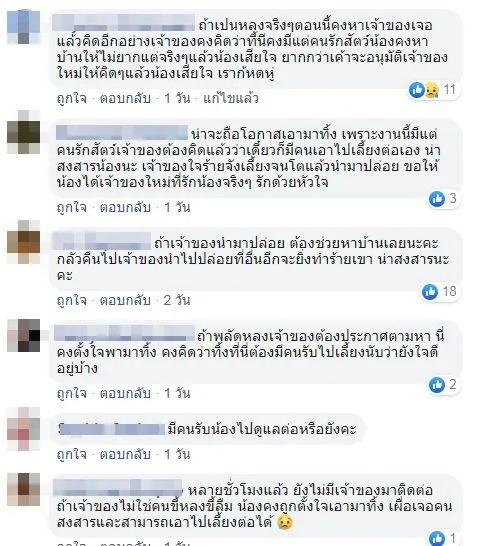Like the comment beginning น่าจะถือโอกาส

point(72,208)
